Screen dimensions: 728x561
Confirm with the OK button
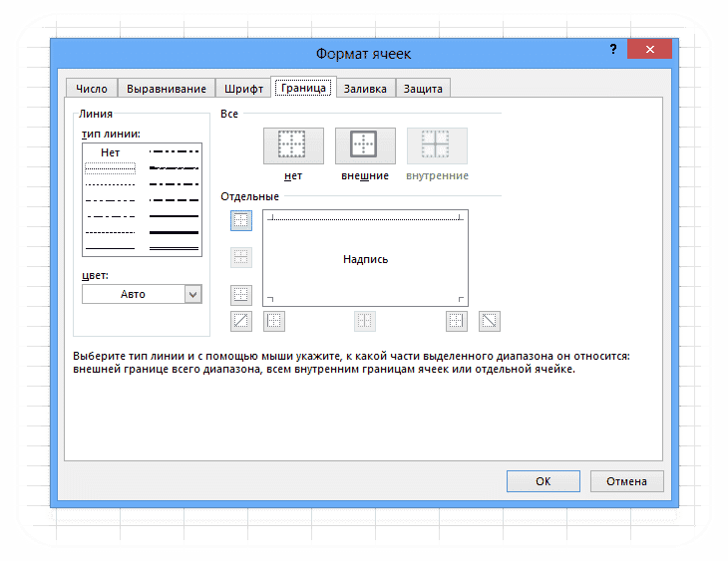pyautogui.click(x=544, y=481)
